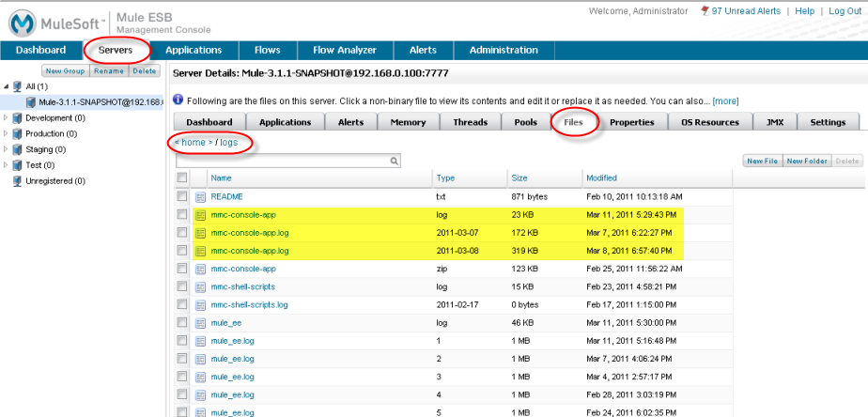Image resolution: width=868 pixels, height=417 pixels.
Task: Click file icon for mule_ee.log type 2
Action: click(200, 359)
